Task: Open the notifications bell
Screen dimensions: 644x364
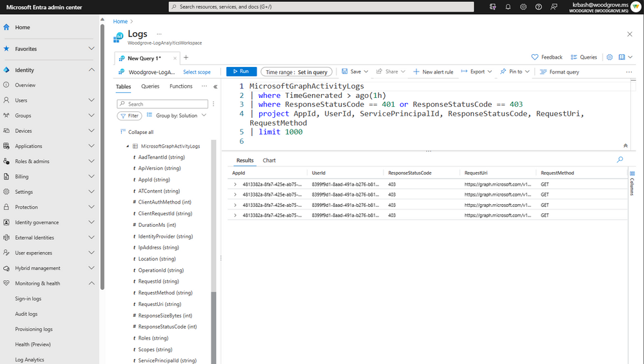Action: pos(508,7)
